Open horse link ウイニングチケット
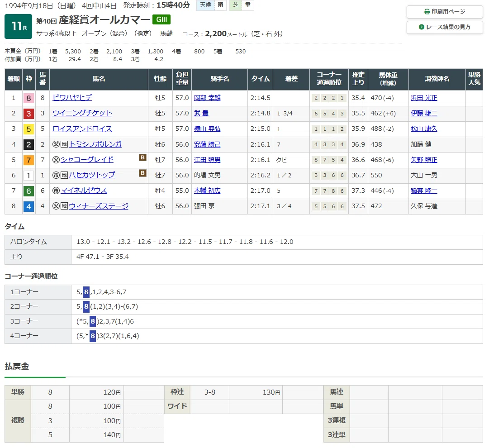 82,113
